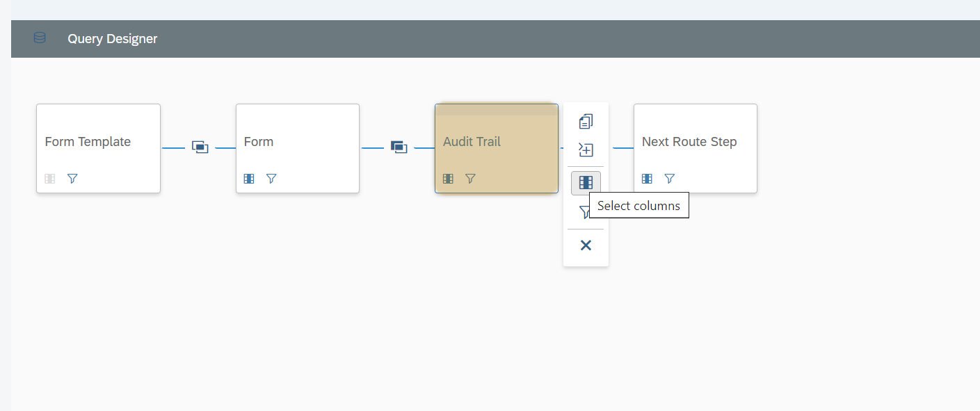Click the copy icon in the popup toolbar
Image resolution: width=980 pixels, height=411 pixels.
(586, 122)
